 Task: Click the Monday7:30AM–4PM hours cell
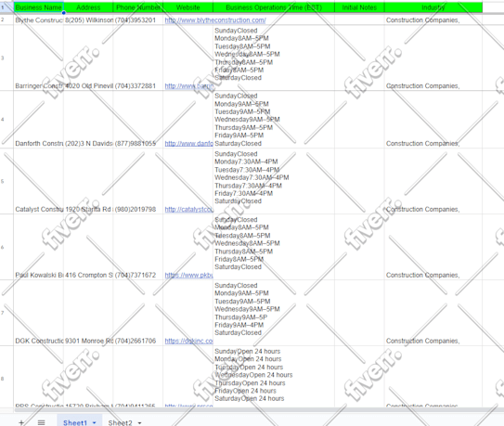pyautogui.click(x=274, y=181)
